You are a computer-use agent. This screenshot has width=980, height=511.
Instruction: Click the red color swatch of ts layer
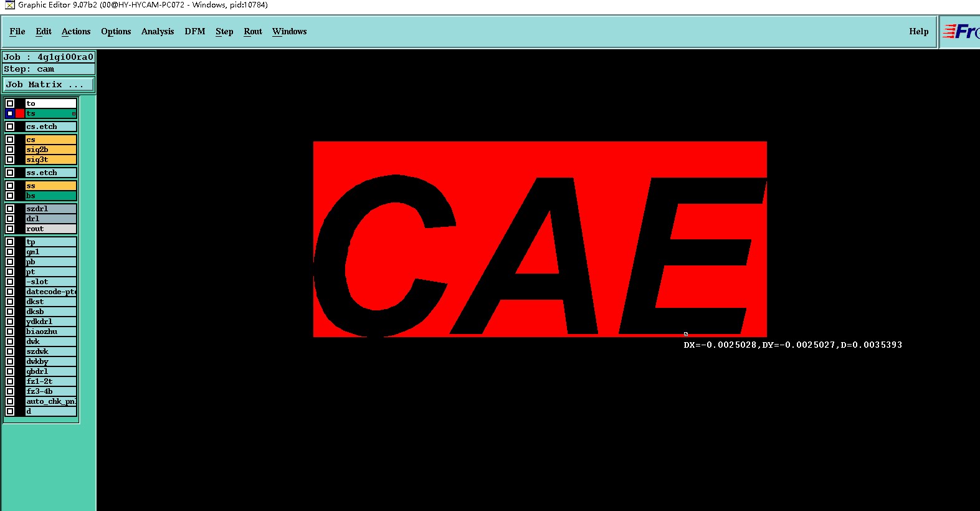(20, 113)
